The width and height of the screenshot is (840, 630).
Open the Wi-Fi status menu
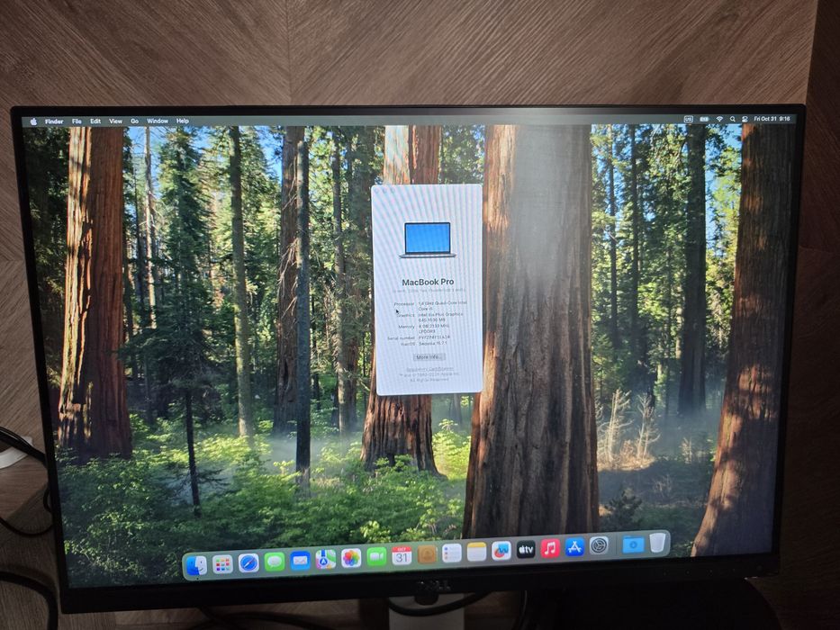pyautogui.click(x=719, y=119)
